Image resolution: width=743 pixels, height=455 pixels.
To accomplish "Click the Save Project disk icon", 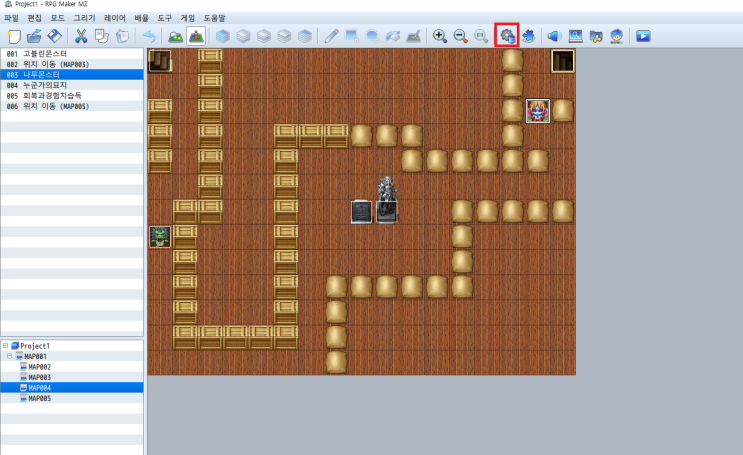I will tap(54, 36).
